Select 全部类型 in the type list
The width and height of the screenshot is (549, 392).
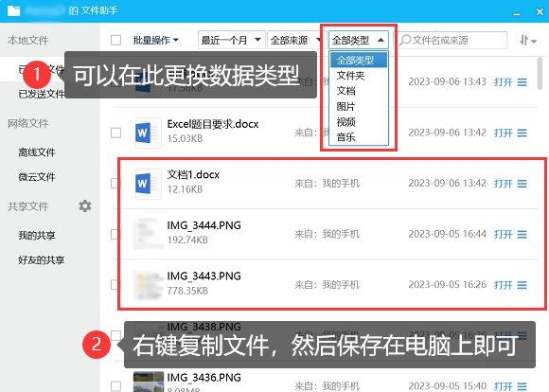click(359, 60)
